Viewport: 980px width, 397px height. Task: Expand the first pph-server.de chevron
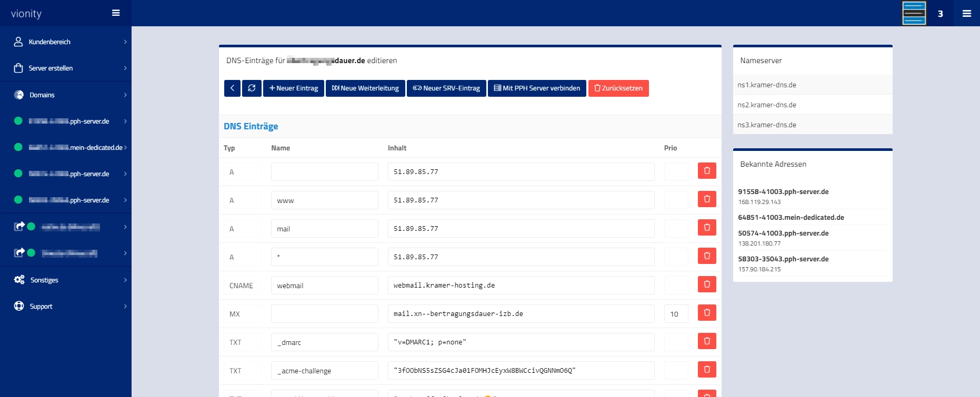[x=125, y=121]
